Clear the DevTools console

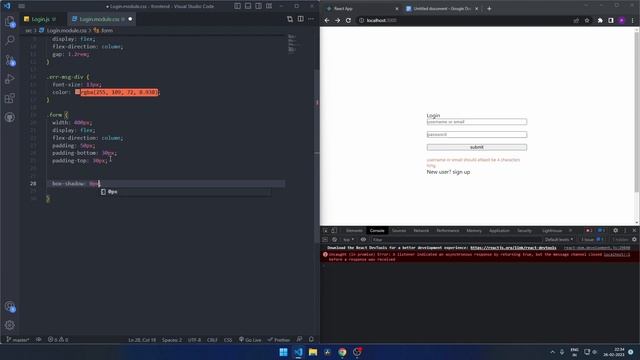point(334,240)
